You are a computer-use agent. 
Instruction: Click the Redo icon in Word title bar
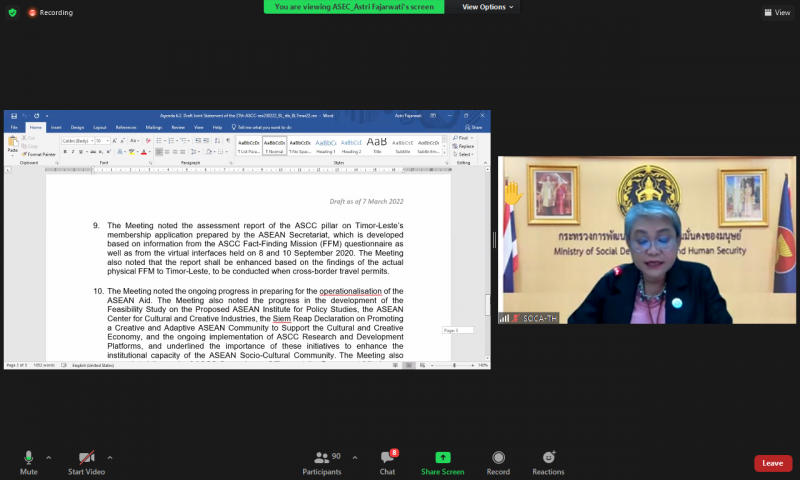[36, 116]
